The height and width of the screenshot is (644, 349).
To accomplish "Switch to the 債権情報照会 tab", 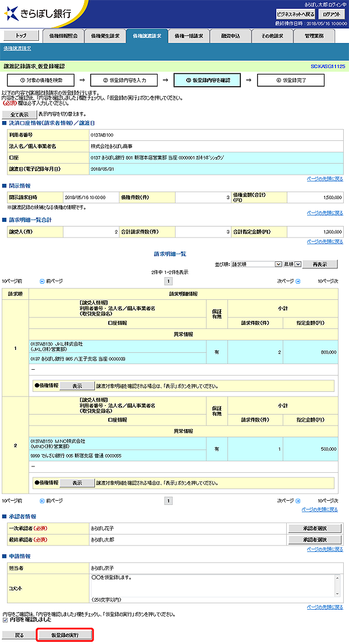I will click(63, 36).
